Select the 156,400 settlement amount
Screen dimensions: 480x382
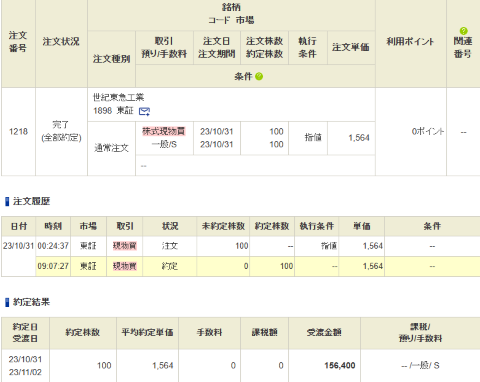pos(340,366)
